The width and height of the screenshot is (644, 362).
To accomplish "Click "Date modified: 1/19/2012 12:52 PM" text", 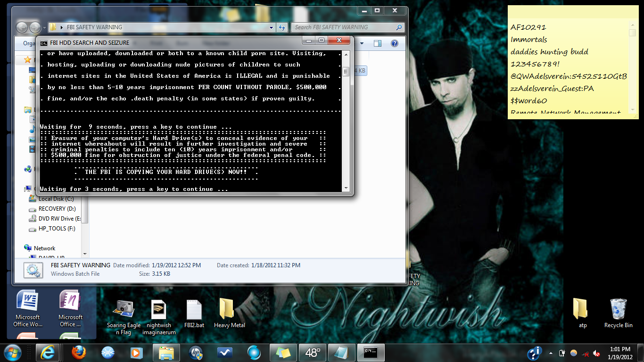I will 157,265.
